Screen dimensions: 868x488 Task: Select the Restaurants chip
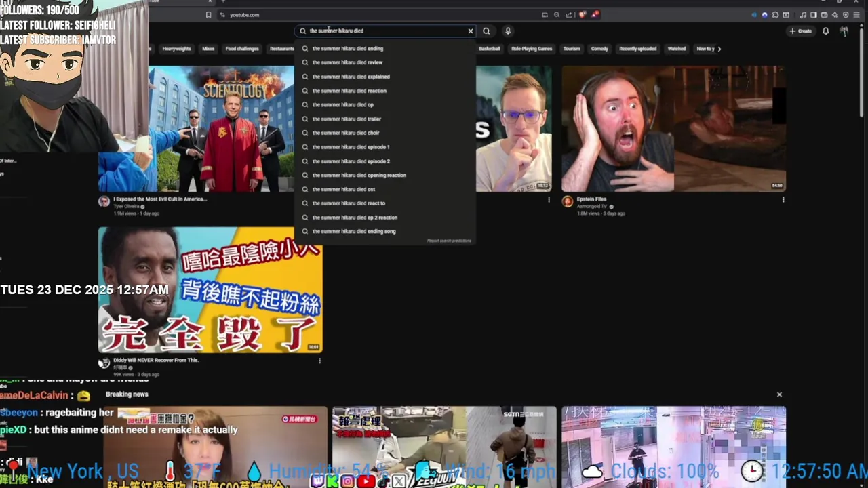[x=281, y=49]
